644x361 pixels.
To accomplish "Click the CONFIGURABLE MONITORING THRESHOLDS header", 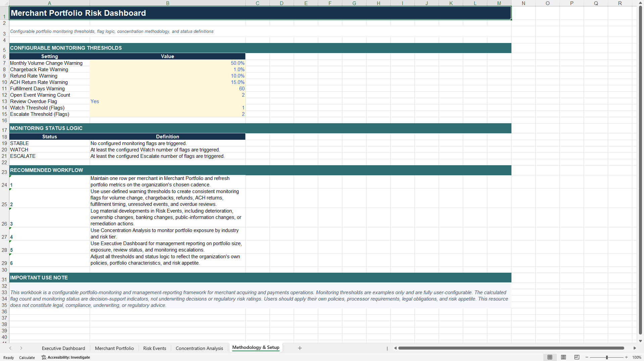I will tap(260, 48).
